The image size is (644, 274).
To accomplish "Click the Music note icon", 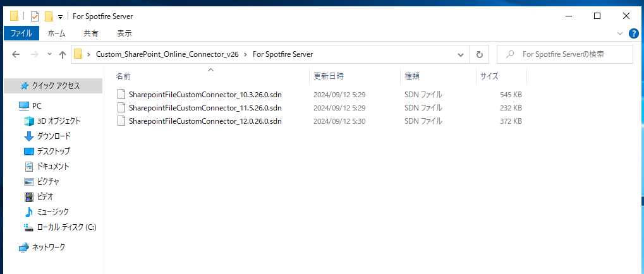I will [28, 212].
